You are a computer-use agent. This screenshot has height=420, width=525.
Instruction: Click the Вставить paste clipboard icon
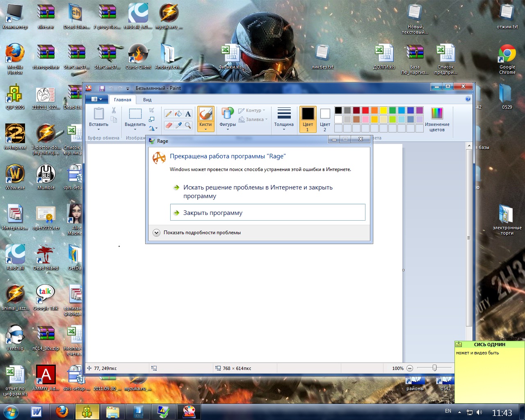point(98,114)
